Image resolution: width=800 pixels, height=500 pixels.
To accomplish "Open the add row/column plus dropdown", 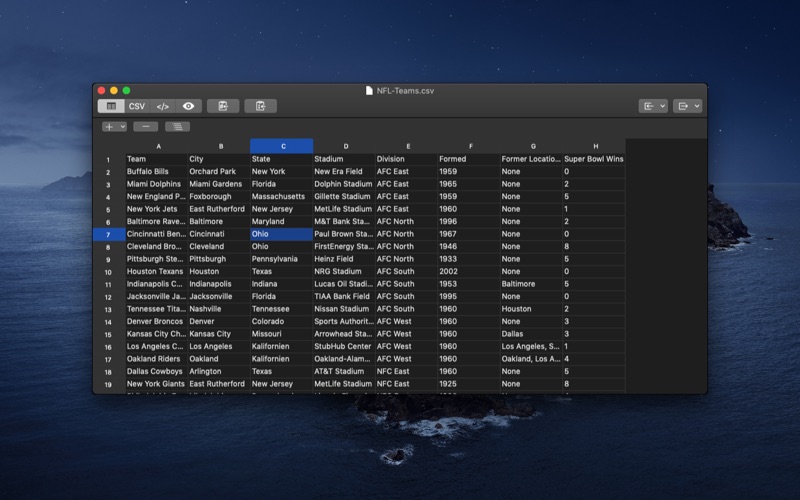I will click(x=114, y=127).
